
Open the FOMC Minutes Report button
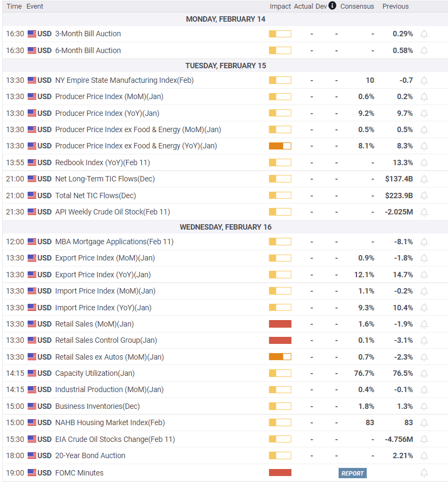tap(352, 473)
